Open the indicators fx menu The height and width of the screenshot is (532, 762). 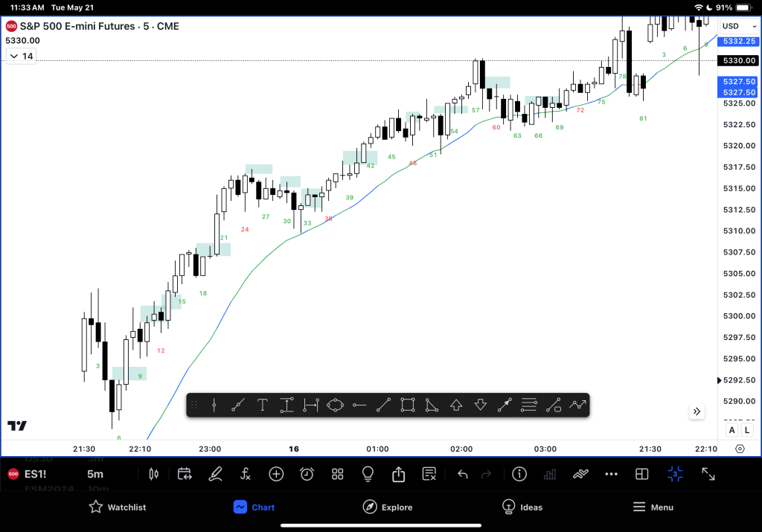246,474
